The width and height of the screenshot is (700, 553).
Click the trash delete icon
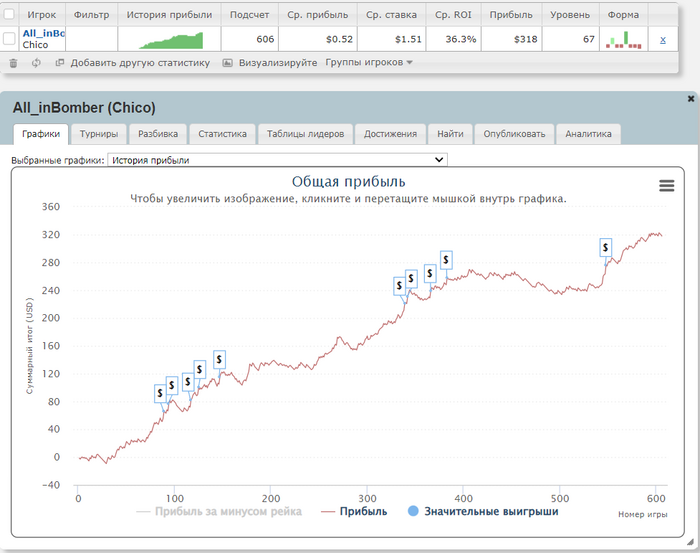pos(13,63)
